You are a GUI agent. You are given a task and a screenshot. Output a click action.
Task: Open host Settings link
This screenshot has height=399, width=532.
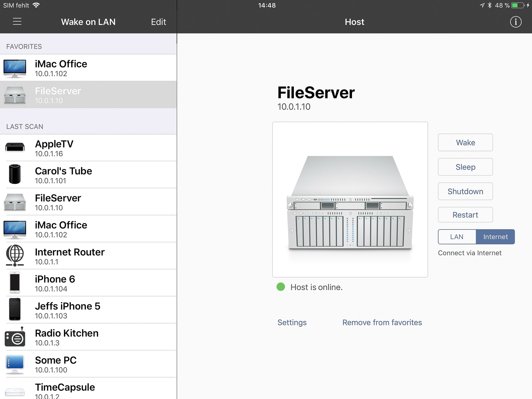pyautogui.click(x=292, y=322)
